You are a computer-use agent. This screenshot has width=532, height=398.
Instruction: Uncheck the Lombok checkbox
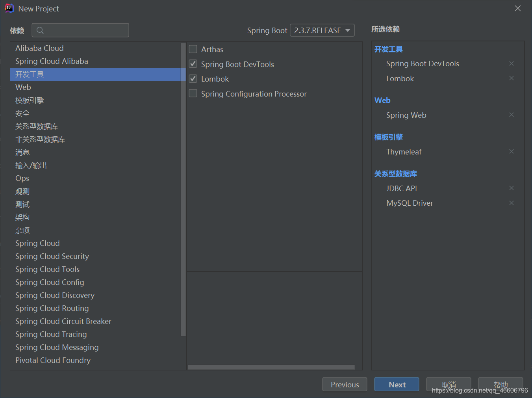point(193,79)
